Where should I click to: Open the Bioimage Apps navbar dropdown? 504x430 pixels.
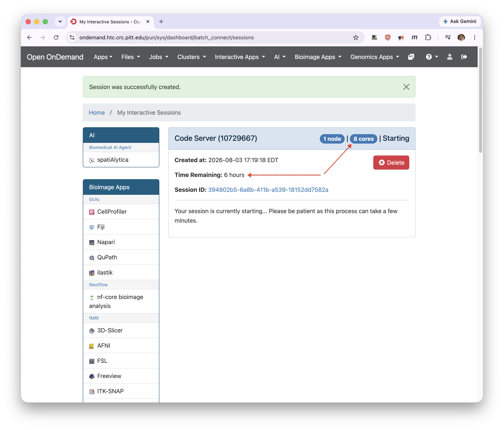click(318, 57)
